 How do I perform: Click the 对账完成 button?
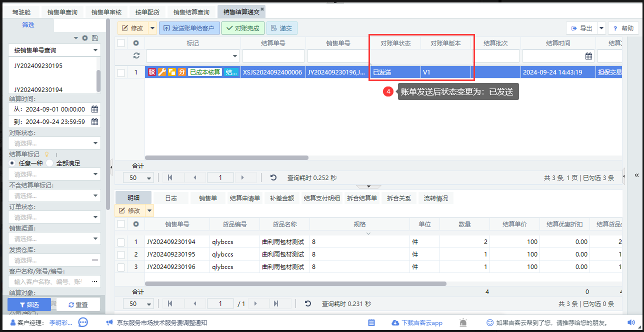(242, 28)
